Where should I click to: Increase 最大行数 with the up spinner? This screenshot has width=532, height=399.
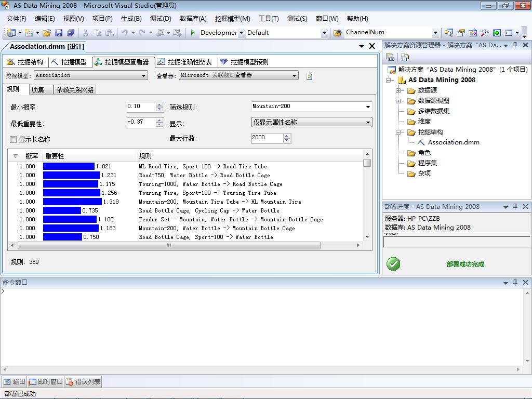click(287, 136)
